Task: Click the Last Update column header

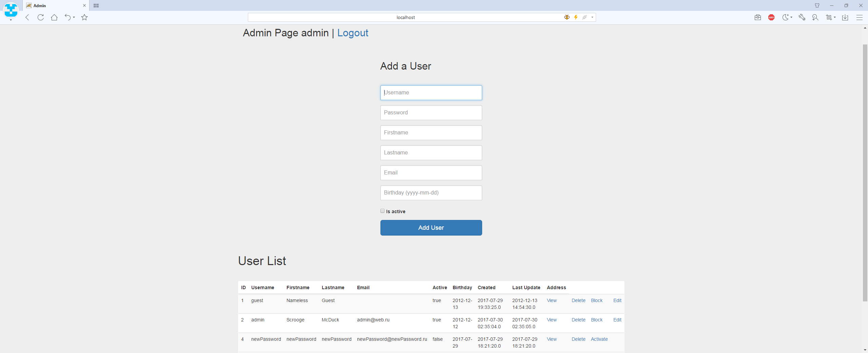Action: 526,287
